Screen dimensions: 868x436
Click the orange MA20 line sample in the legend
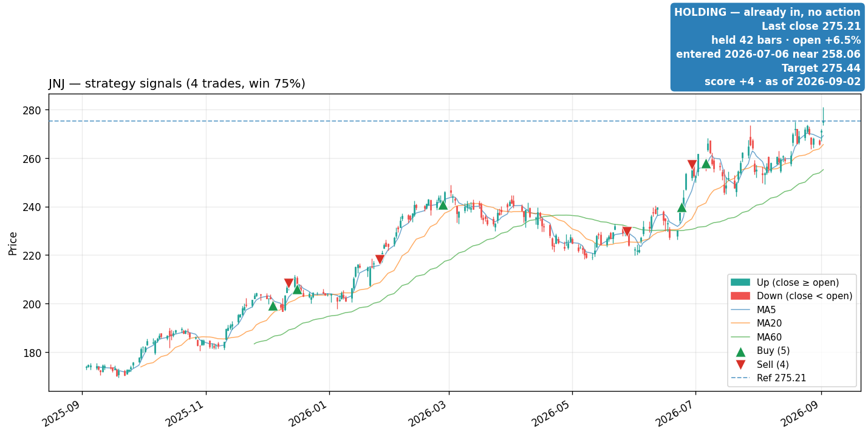tap(740, 324)
